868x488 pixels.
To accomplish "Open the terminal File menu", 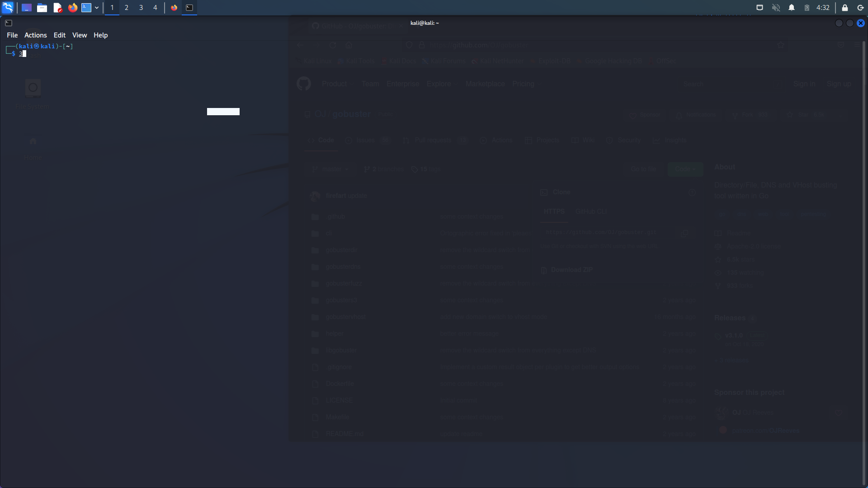I will point(12,35).
